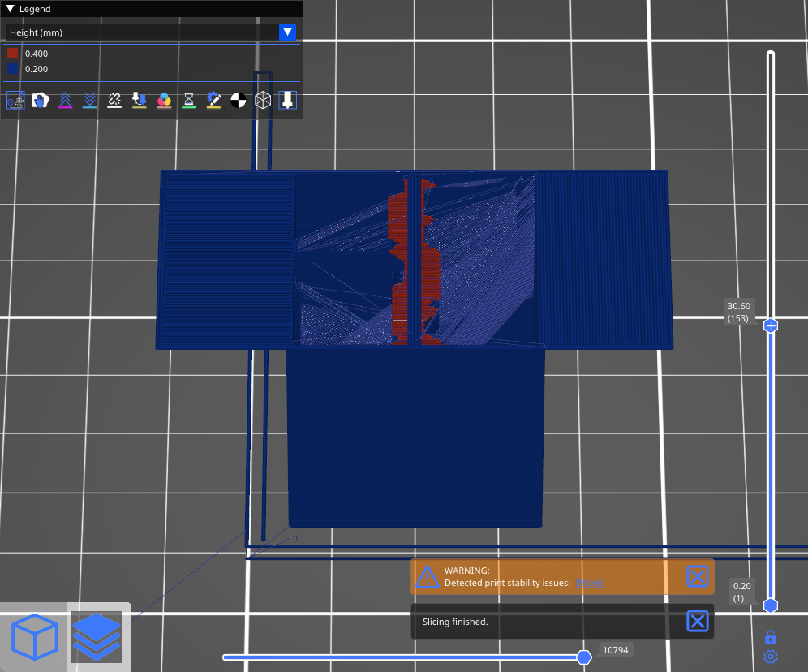Viewport: 808px width, 672px height.
Task: Toggle seams visibility in legend
Action: 114,100
